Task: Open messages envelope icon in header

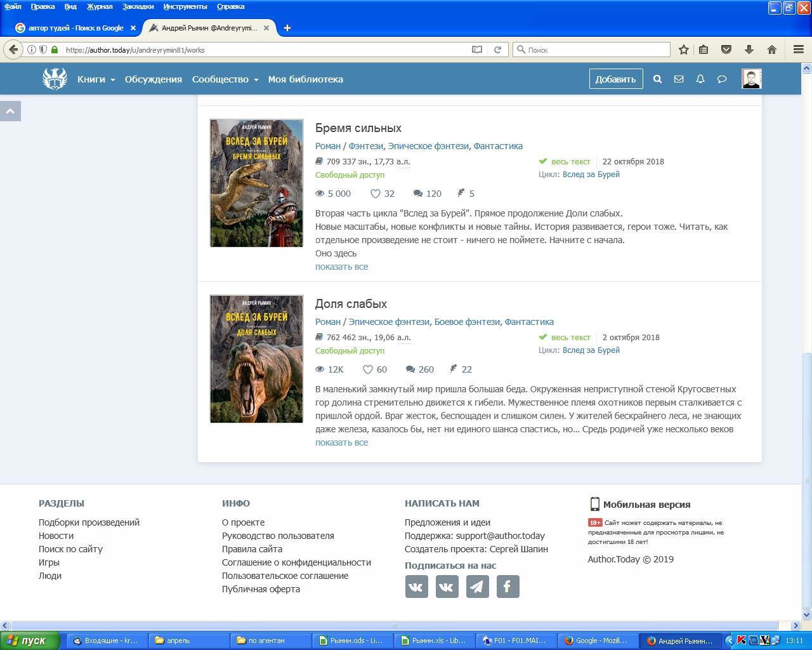Action: (x=679, y=79)
